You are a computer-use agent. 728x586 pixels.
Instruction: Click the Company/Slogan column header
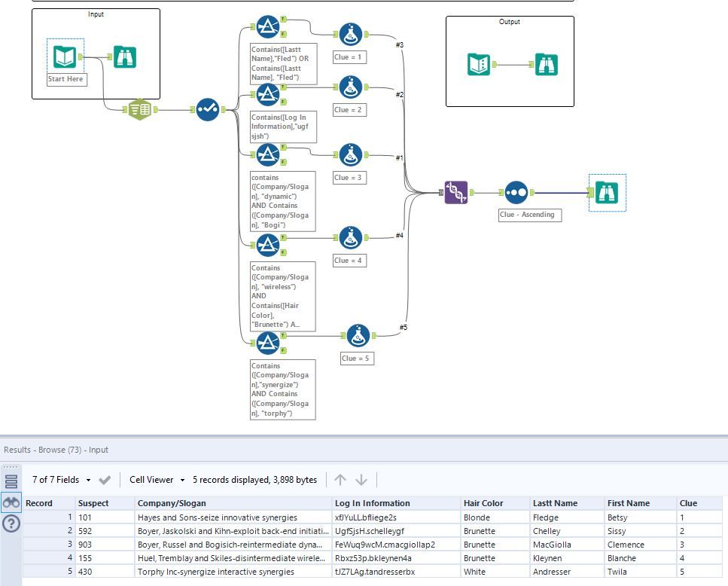point(233,503)
